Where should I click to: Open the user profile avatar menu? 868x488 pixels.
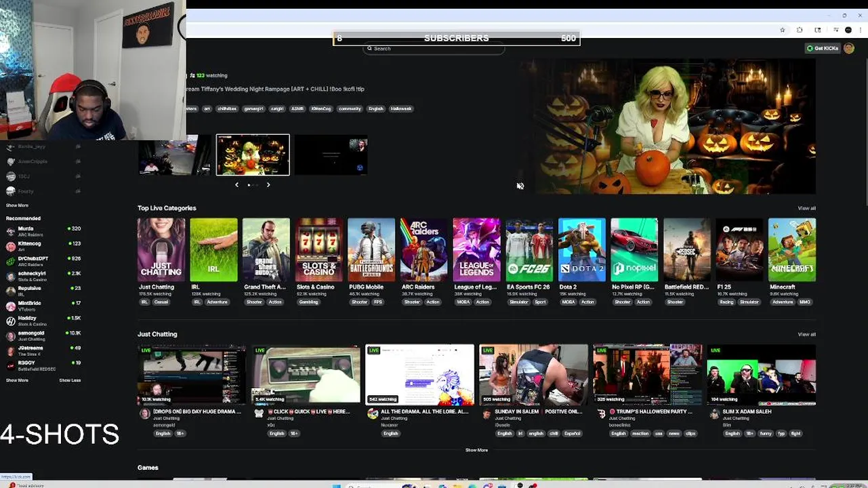[x=849, y=48]
